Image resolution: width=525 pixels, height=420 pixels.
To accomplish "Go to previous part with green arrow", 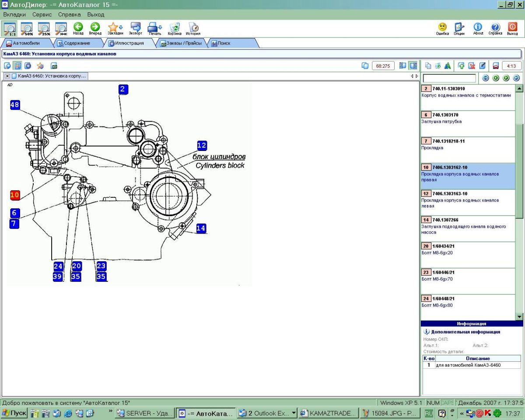I will tap(496, 78).
